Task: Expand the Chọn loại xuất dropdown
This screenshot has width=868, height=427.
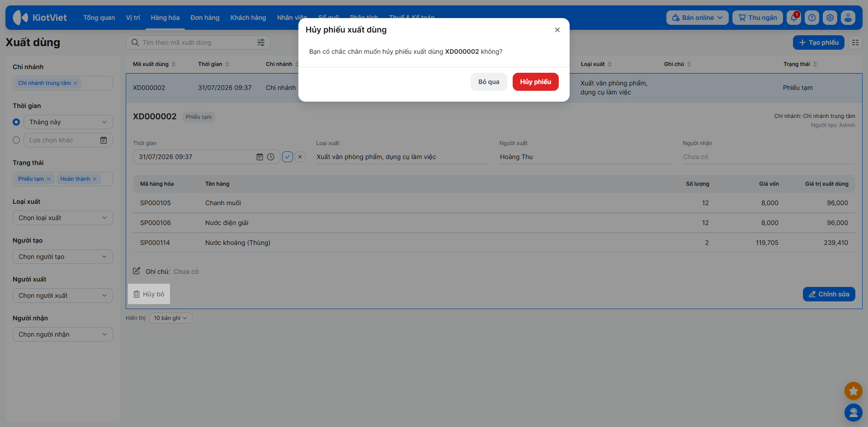Action: (x=63, y=218)
